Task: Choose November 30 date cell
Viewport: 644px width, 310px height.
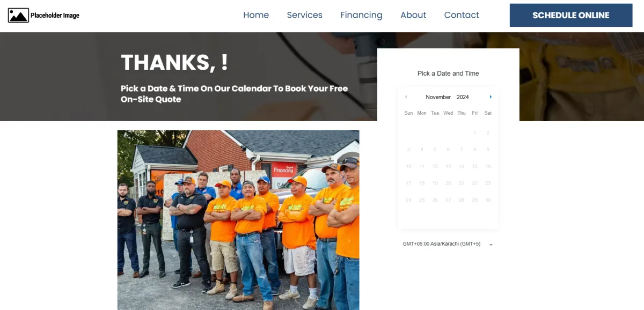Action: pyautogui.click(x=488, y=200)
